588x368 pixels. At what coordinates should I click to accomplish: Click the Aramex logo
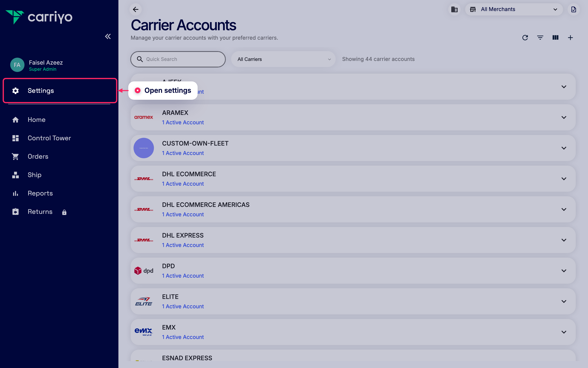pos(144,117)
